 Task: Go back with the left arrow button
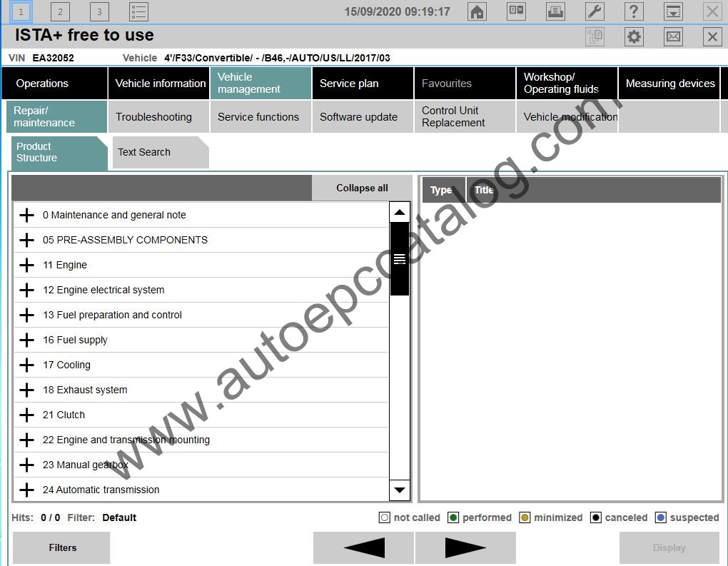tap(363, 547)
